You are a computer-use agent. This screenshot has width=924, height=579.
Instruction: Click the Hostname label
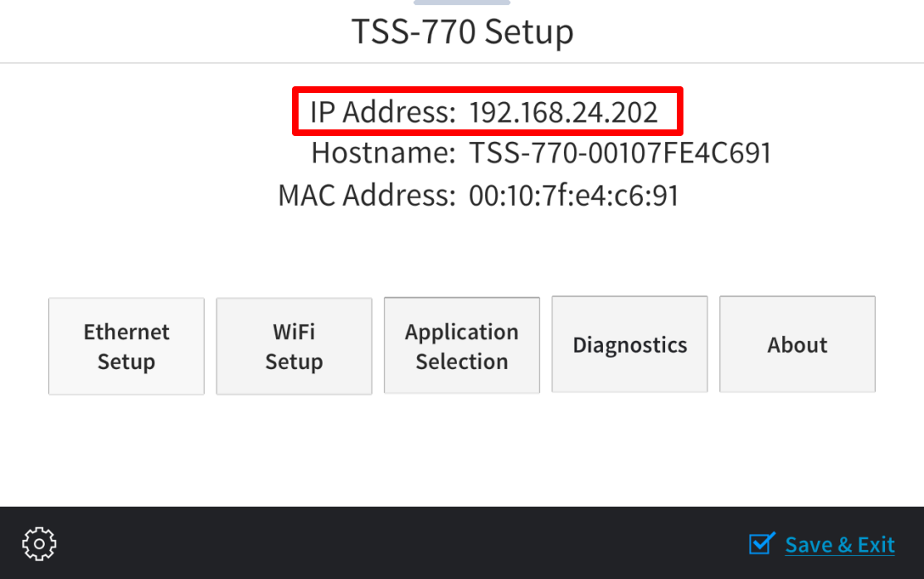tap(384, 153)
